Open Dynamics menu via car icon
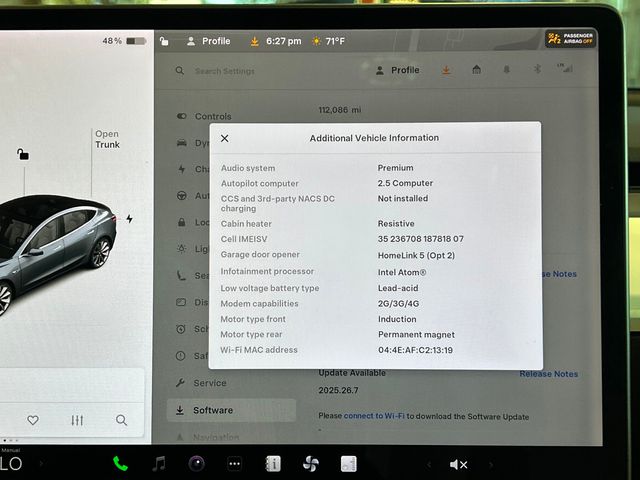640x480 pixels. click(182, 143)
